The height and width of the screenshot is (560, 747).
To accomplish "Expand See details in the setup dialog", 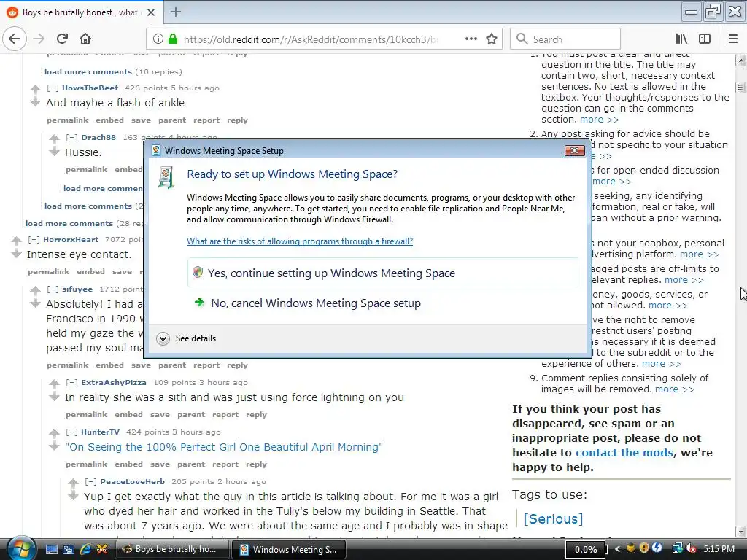I will 186,338.
